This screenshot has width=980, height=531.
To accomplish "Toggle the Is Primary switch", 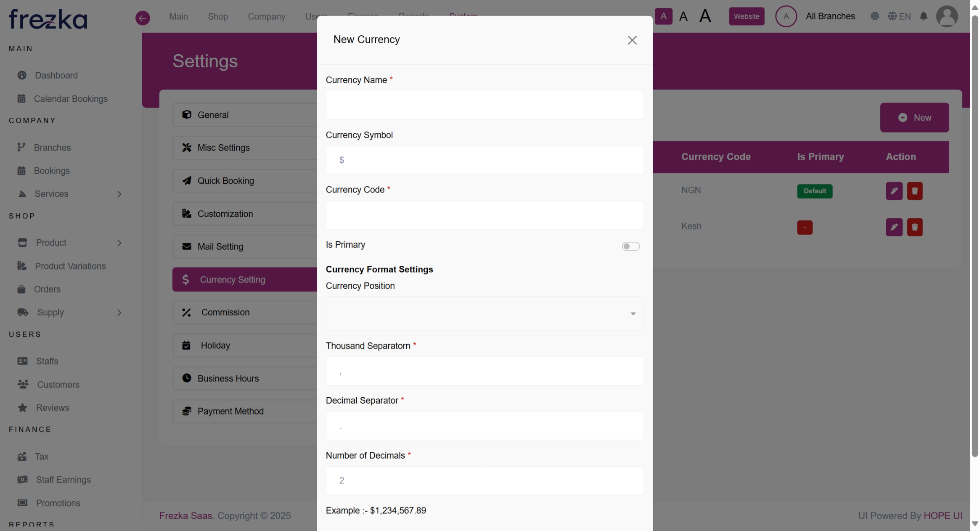I will click(630, 246).
